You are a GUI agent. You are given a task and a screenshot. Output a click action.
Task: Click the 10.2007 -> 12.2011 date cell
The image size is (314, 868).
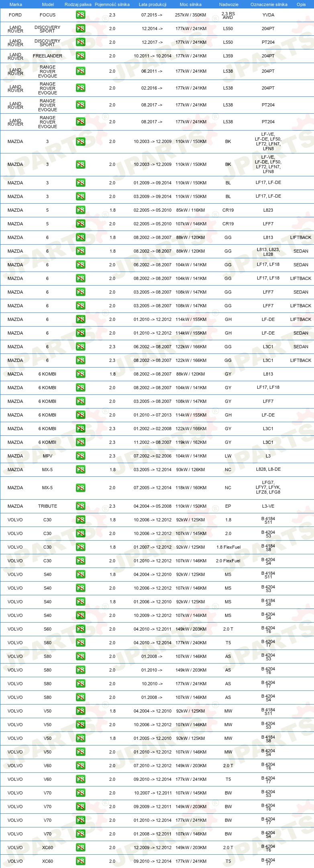153,793
